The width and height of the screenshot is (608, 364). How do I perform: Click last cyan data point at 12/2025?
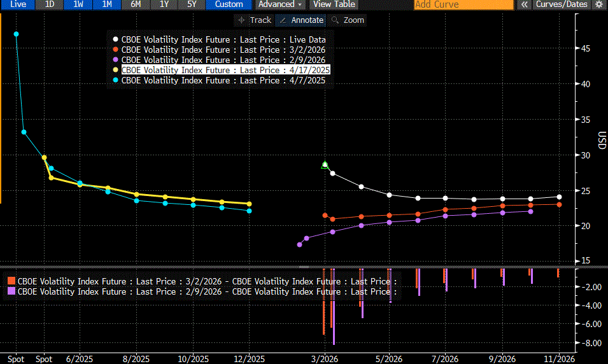point(250,211)
